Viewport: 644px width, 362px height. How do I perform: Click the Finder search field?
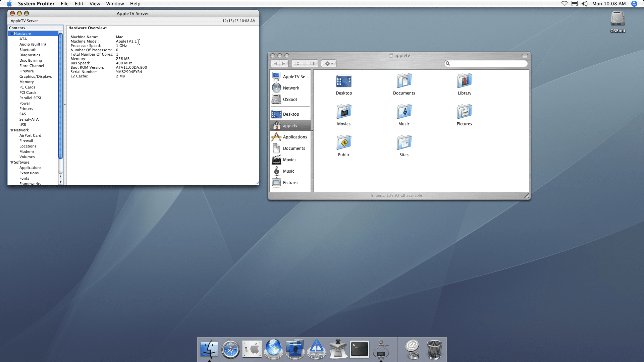(487, 64)
